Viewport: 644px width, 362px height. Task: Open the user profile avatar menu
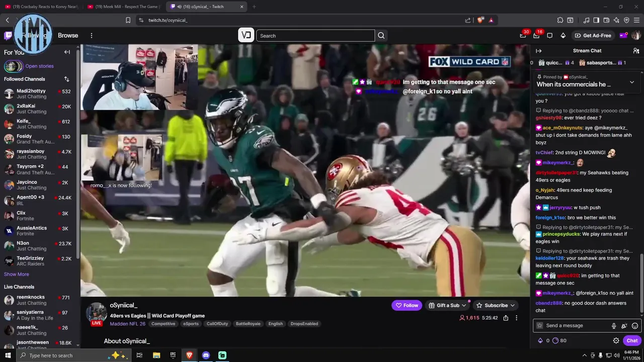[x=636, y=36]
